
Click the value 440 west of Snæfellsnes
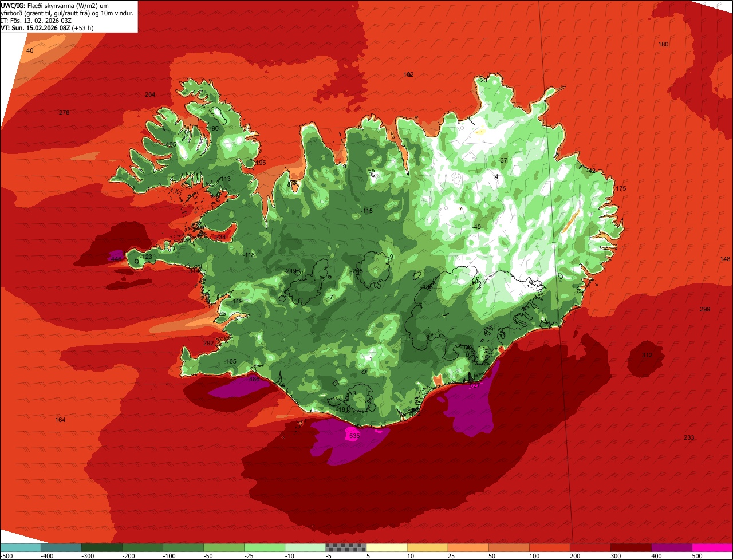[x=116, y=259]
